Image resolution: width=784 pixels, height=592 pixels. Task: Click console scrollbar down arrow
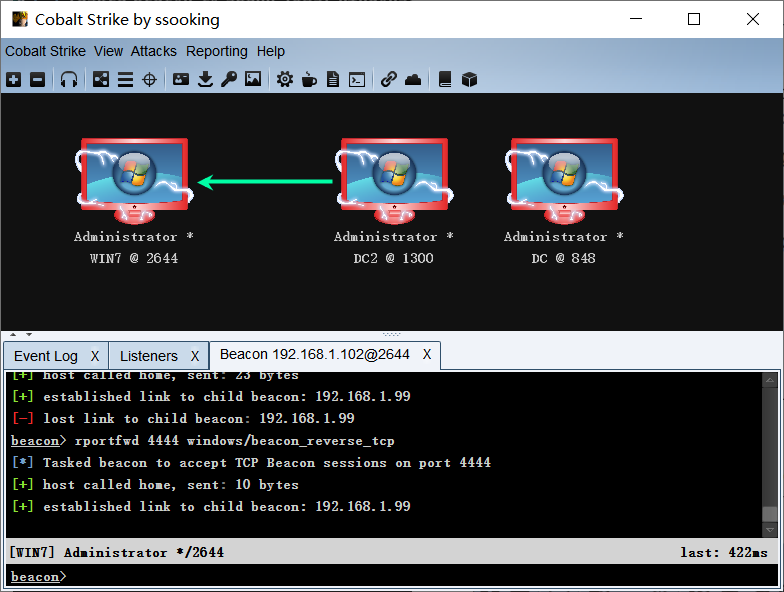coord(770,529)
